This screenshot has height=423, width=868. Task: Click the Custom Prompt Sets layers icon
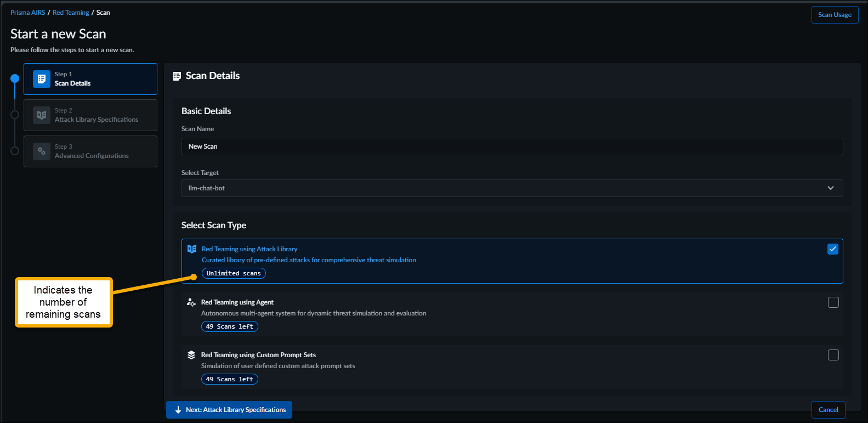[x=191, y=355]
